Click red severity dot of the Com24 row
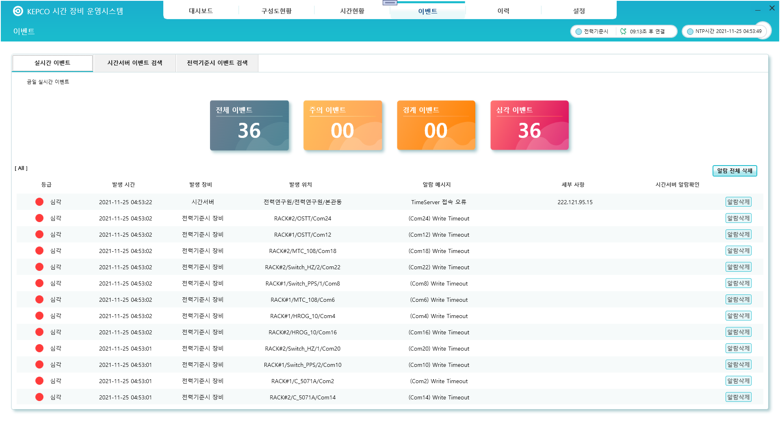Screen dimensions: 780x423 pos(40,218)
